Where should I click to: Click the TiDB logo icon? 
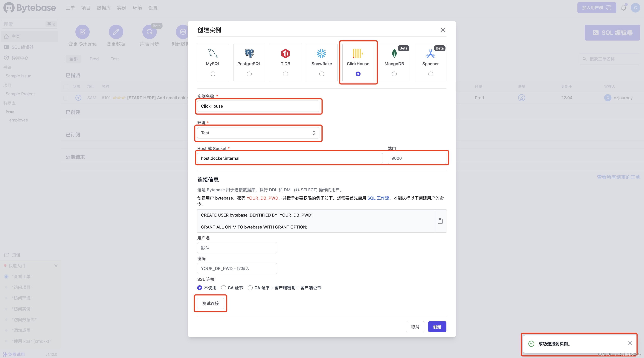click(285, 53)
